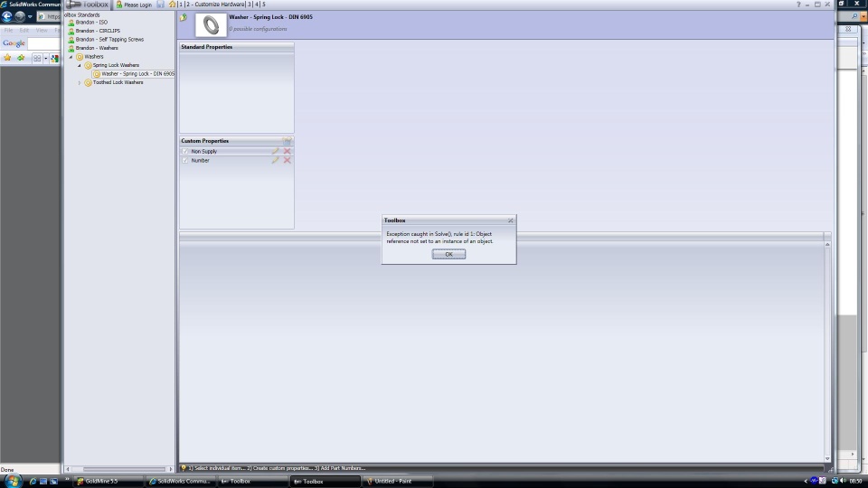Open the browser File menu
The image size is (868, 488).
tap(8, 31)
